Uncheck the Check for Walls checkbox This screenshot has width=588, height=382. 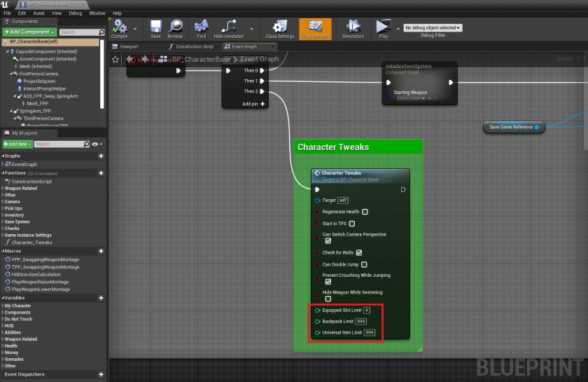click(x=359, y=252)
